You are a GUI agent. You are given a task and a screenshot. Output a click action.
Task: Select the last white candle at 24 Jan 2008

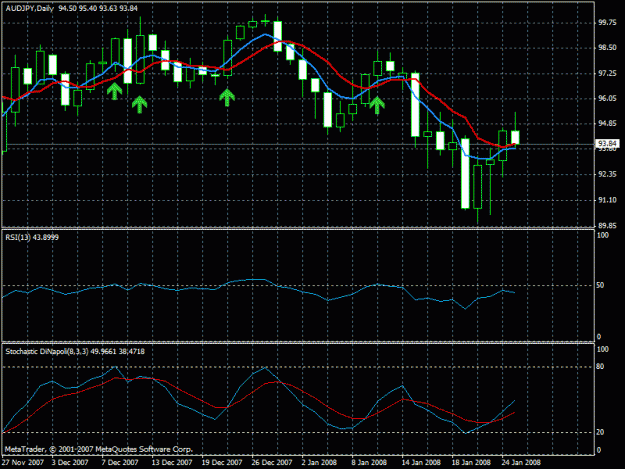tap(515, 137)
